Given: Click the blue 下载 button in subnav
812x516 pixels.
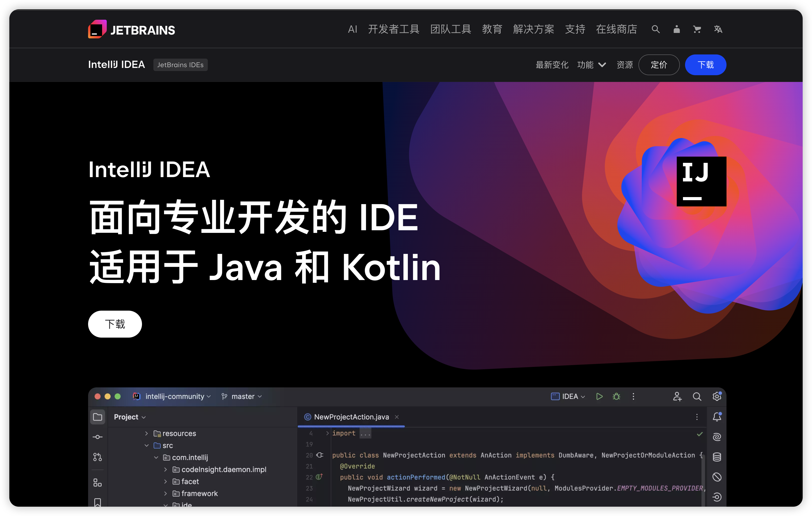Looking at the screenshot, I should (x=706, y=65).
